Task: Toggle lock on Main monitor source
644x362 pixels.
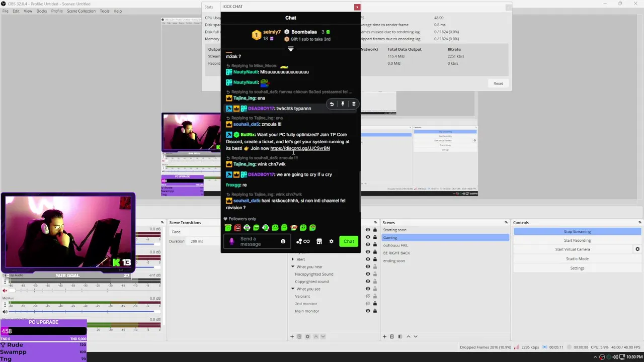Action: [x=375, y=311]
